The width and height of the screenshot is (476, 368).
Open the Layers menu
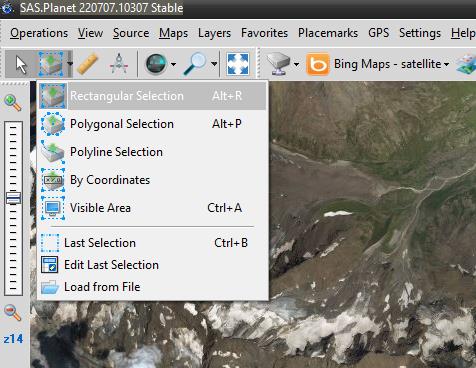tap(214, 33)
